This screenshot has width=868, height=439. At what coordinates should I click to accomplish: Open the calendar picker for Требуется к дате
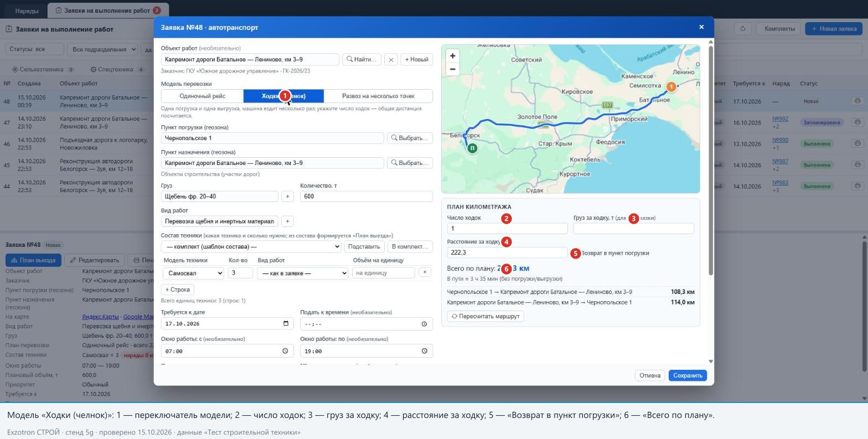pos(286,323)
